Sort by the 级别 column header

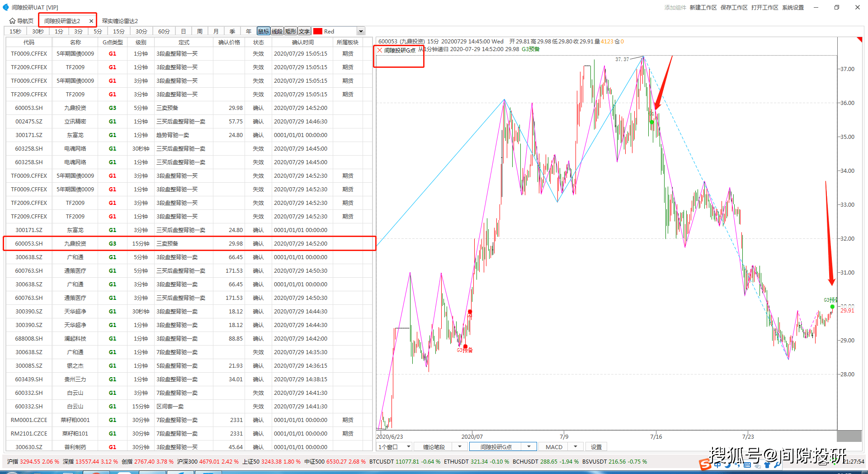click(x=141, y=42)
